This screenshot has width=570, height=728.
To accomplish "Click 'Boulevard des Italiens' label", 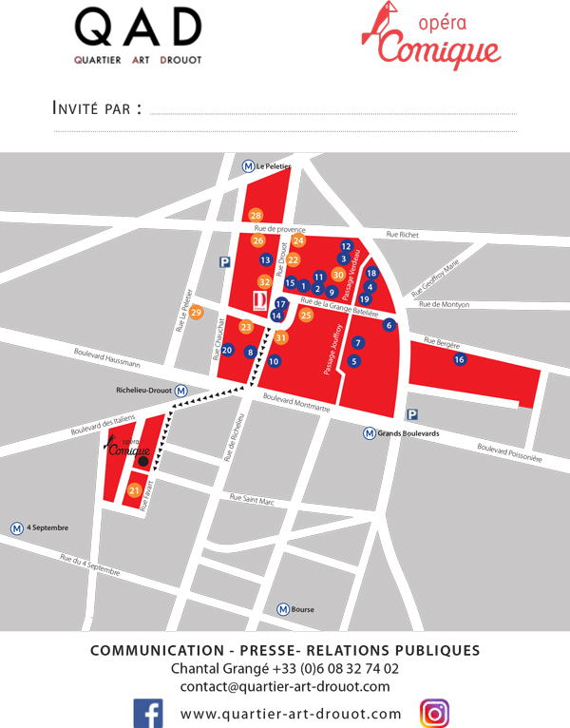I will pyautogui.click(x=103, y=425).
